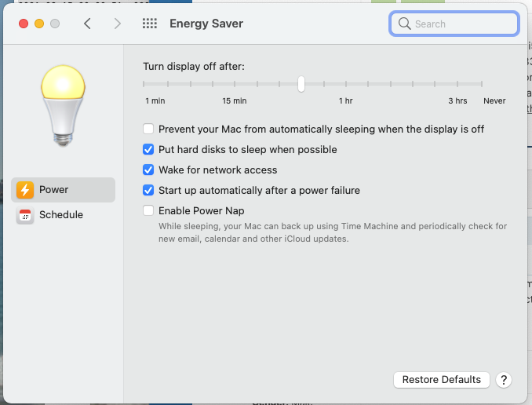The width and height of the screenshot is (532, 405).
Task: Enable Prevent Mac from automatically sleeping checkbox
Action: tap(148, 129)
